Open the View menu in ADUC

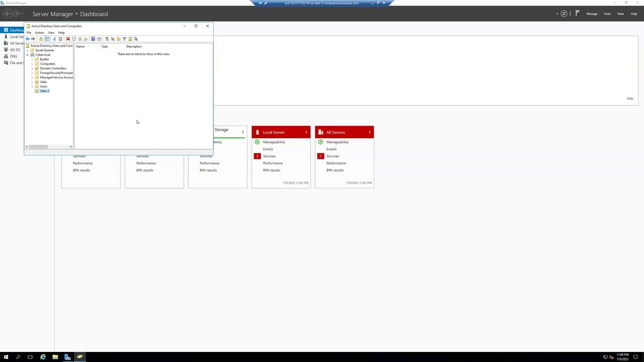[51, 33]
